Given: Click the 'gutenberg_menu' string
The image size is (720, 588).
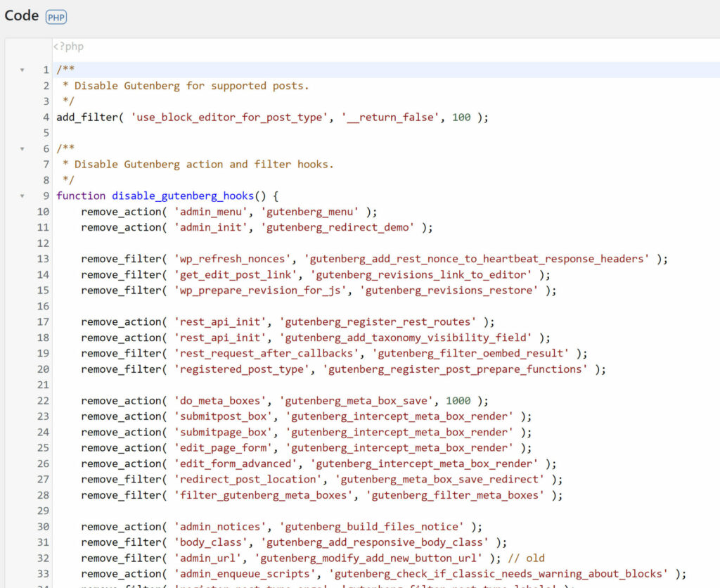Looking at the screenshot, I should click(310, 212).
